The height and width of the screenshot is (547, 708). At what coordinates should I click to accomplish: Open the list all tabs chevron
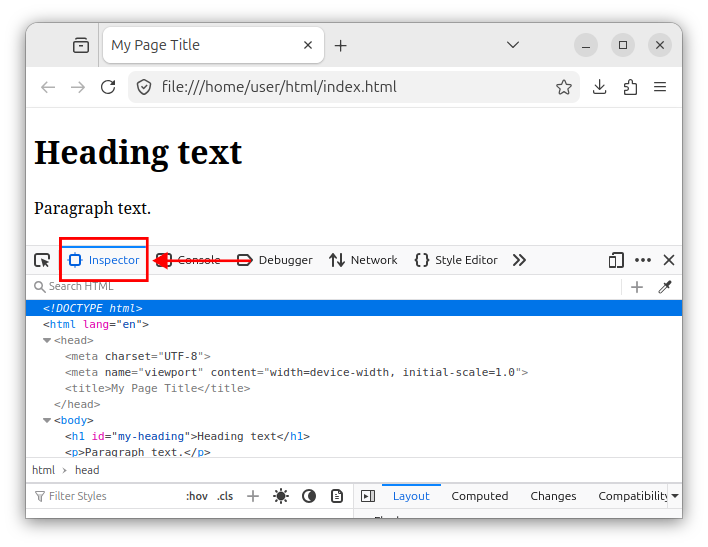[x=512, y=45]
